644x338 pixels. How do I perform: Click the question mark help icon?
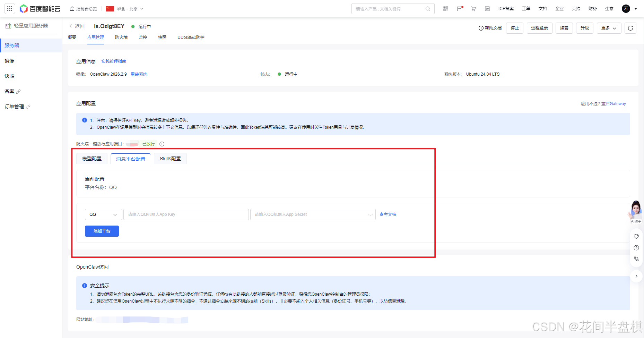[636, 248]
